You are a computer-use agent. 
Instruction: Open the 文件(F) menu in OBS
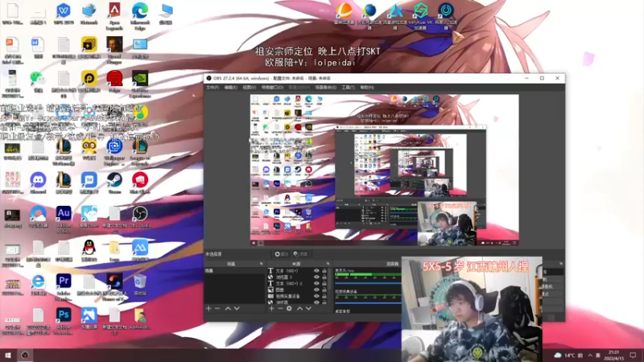point(213,88)
